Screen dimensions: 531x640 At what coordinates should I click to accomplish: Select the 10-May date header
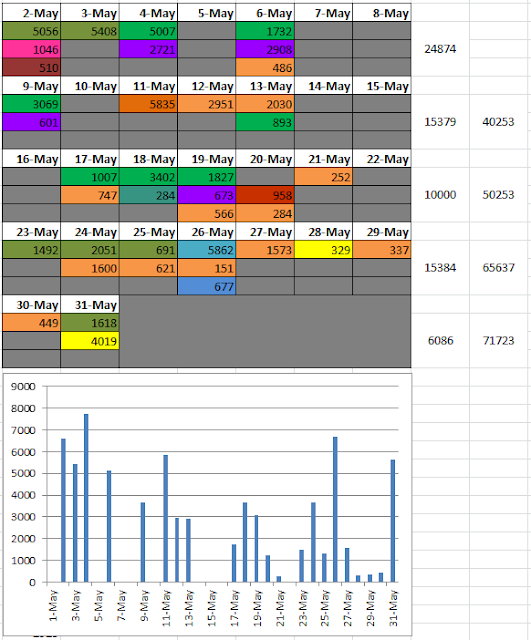[x=90, y=86]
